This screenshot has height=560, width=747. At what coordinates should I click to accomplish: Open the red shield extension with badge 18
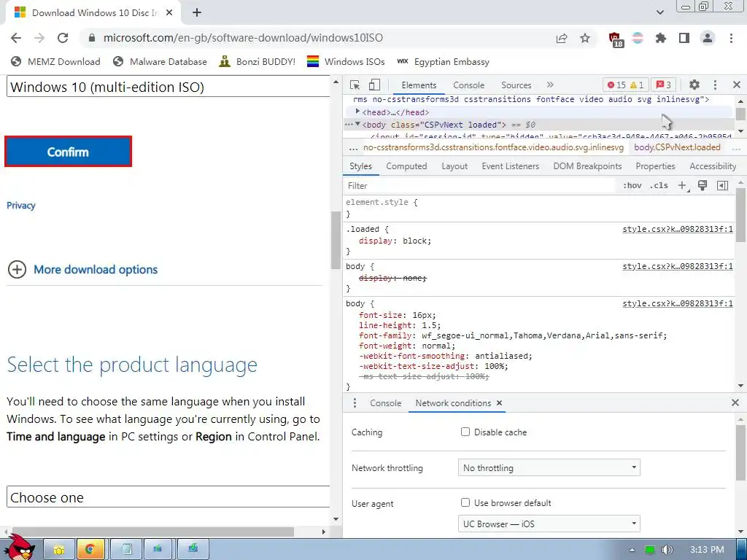pos(616,39)
